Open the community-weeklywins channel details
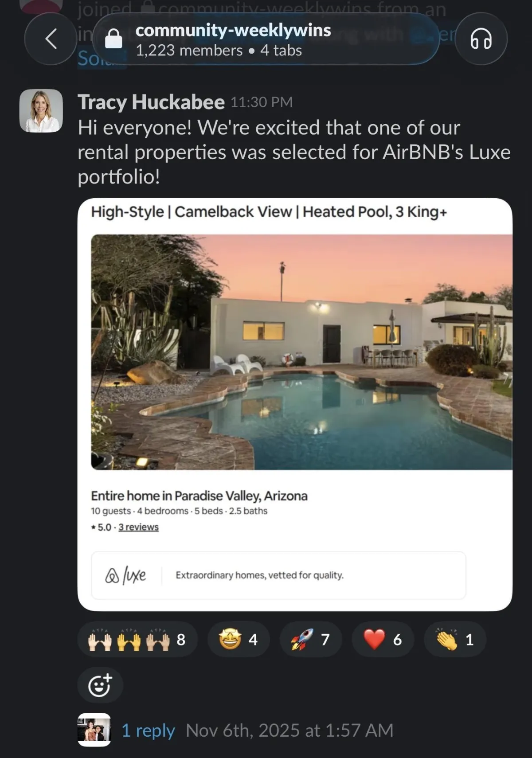Viewport: 532px width, 758px height. click(x=233, y=30)
